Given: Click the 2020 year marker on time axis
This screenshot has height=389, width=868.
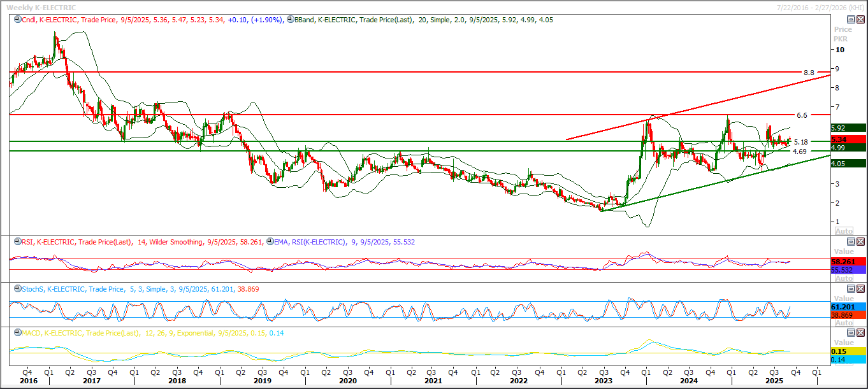Looking at the screenshot, I should (347, 381).
